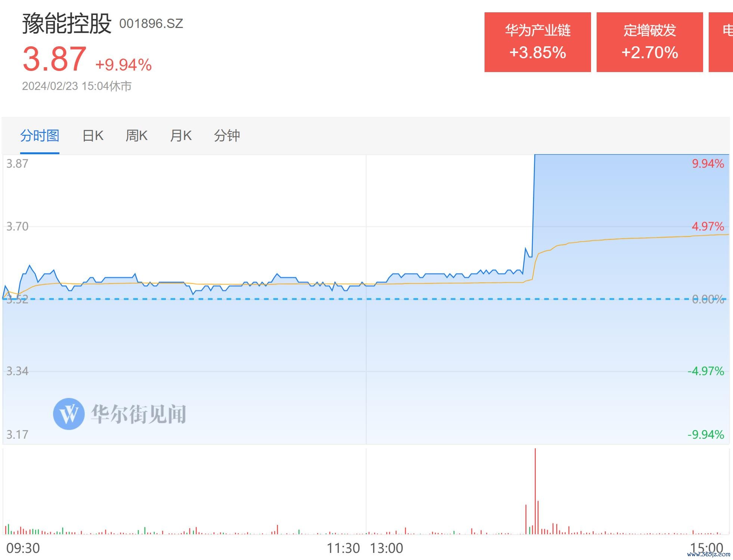Click the tallest red volume bar

[535, 491]
